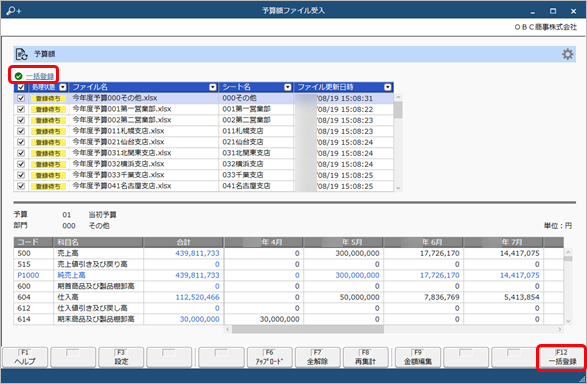Click the F1 ヘルプ button
The height and width of the screenshot is (384, 587).
pyautogui.click(x=25, y=357)
